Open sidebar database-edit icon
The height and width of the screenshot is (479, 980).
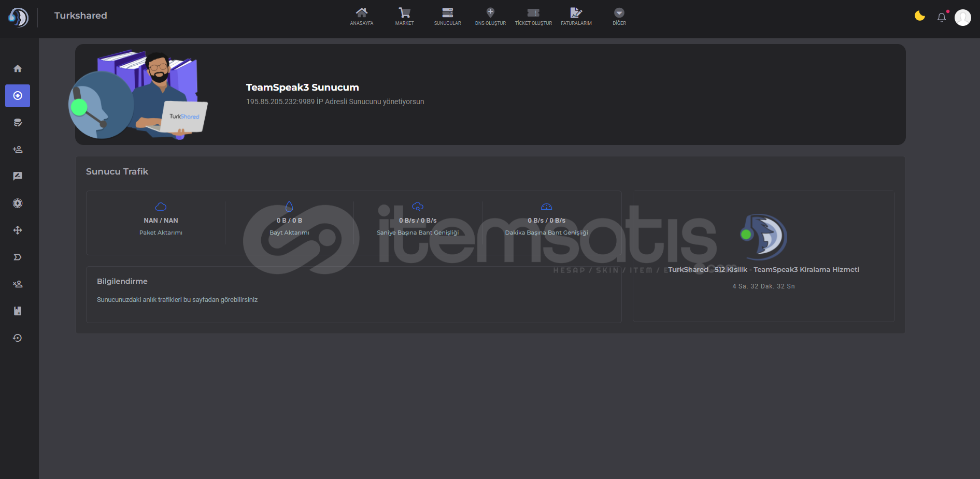coord(18,123)
